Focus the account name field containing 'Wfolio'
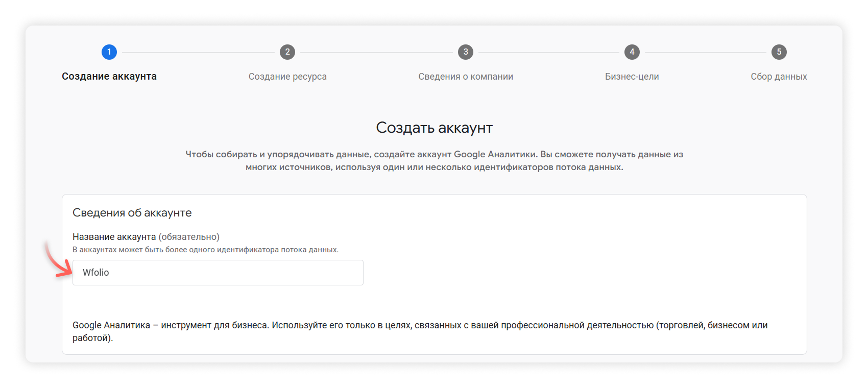 [x=218, y=273]
